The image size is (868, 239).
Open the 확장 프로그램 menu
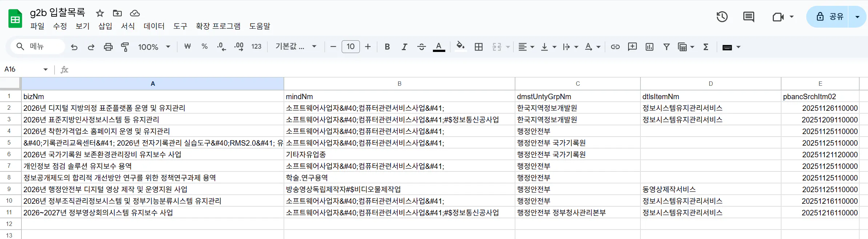[218, 26]
